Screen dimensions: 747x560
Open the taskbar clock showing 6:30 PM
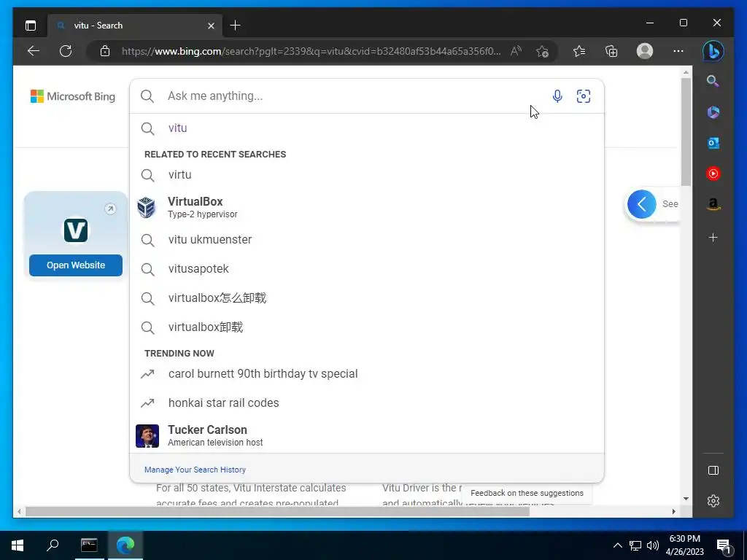(x=684, y=545)
